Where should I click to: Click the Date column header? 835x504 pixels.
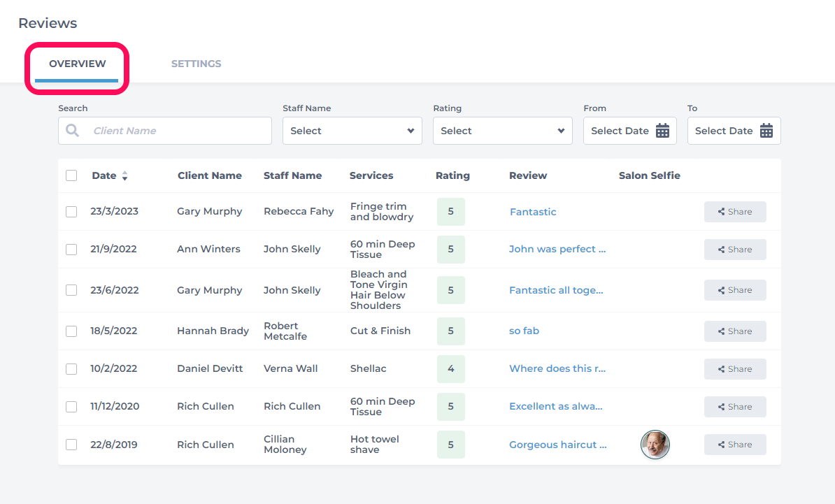(x=104, y=175)
